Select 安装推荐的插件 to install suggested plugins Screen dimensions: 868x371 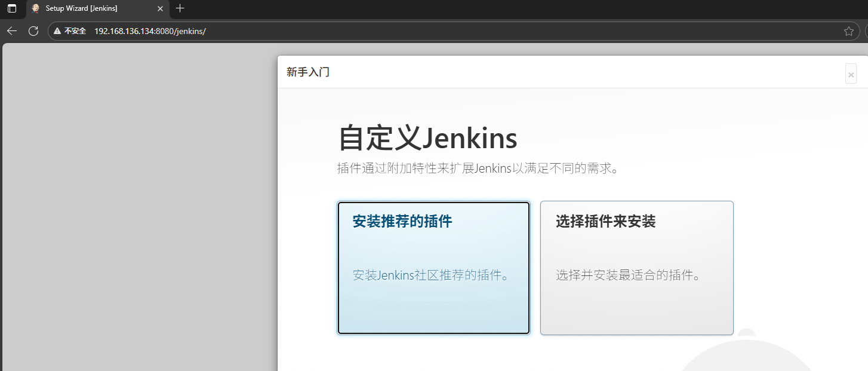click(x=433, y=267)
